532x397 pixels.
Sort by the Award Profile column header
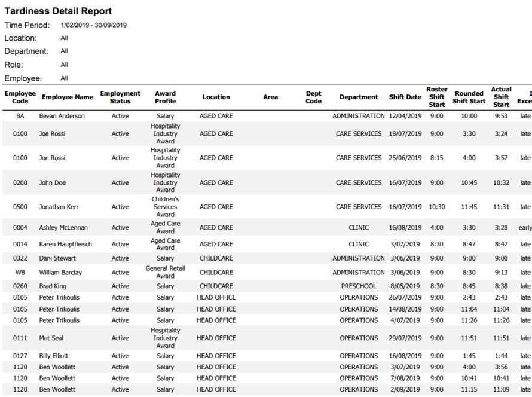(x=166, y=97)
